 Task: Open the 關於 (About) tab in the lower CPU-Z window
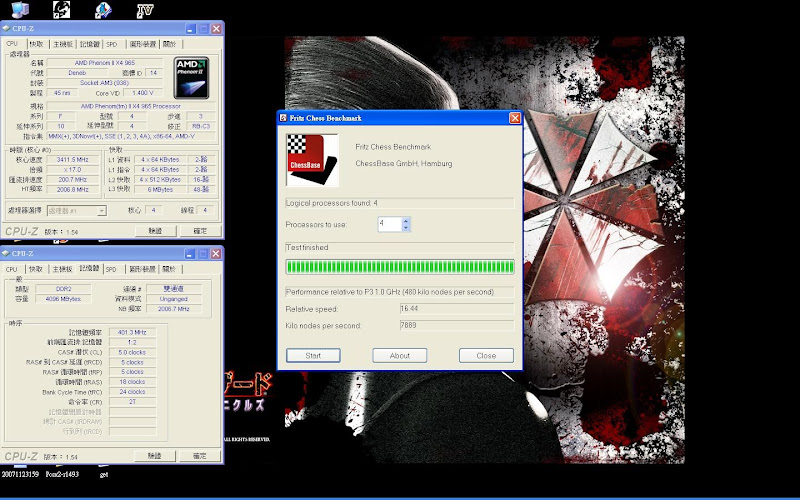tap(169, 269)
